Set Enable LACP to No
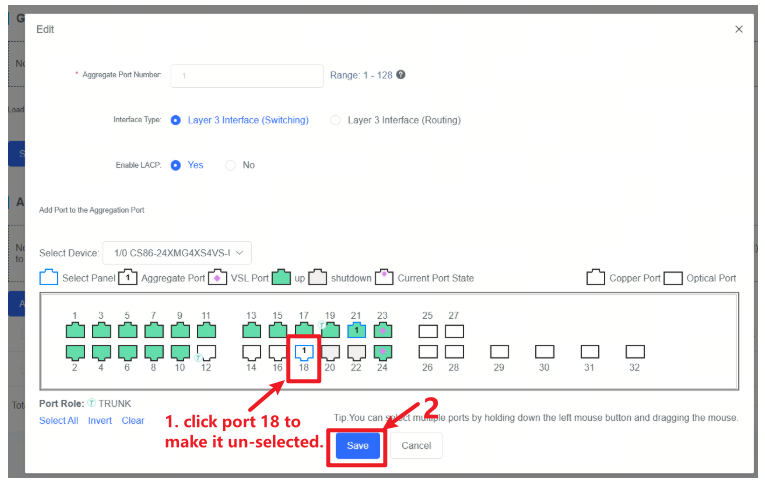Image resolution: width=765 pixels, height=480 pixels. (x=231, y=165)
